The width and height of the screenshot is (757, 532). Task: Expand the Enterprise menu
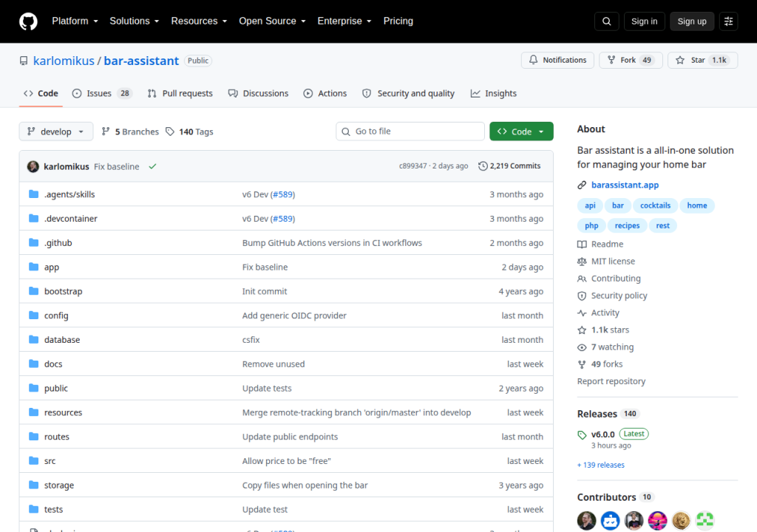point(344,21)
